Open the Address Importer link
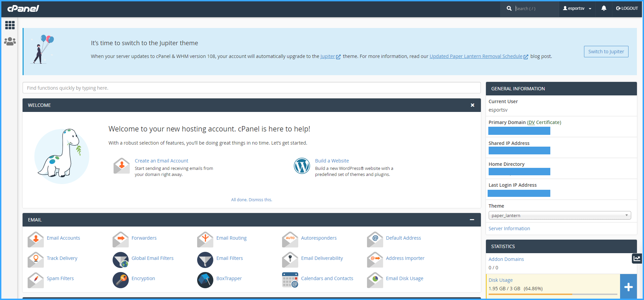This screenshot has height=300, width=644. point(405,258)
